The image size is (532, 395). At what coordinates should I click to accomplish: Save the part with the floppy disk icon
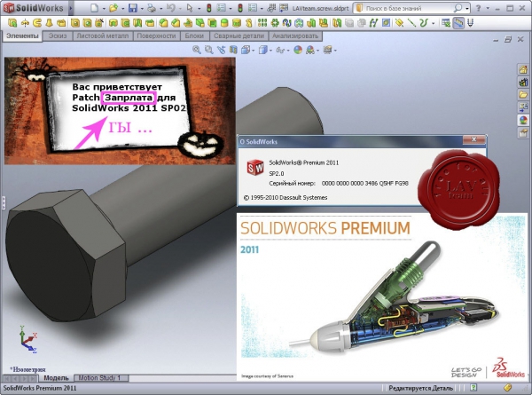(133, 8)
